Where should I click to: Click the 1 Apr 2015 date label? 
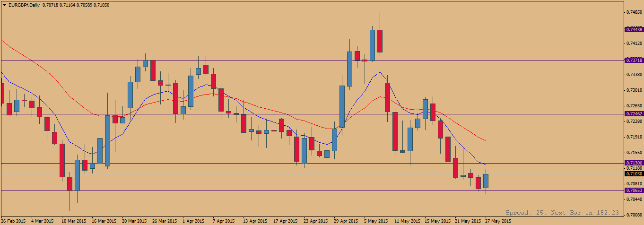[x=194, y=221]
